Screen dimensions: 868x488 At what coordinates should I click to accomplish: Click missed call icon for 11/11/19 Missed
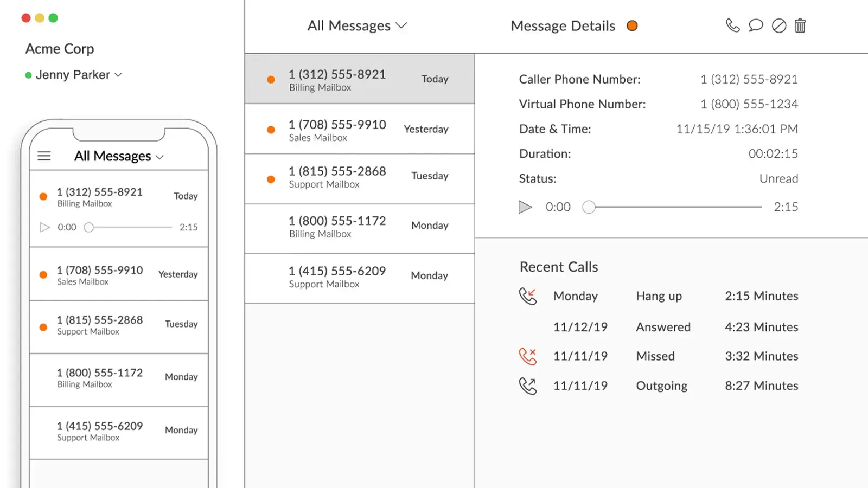[528, 356]
